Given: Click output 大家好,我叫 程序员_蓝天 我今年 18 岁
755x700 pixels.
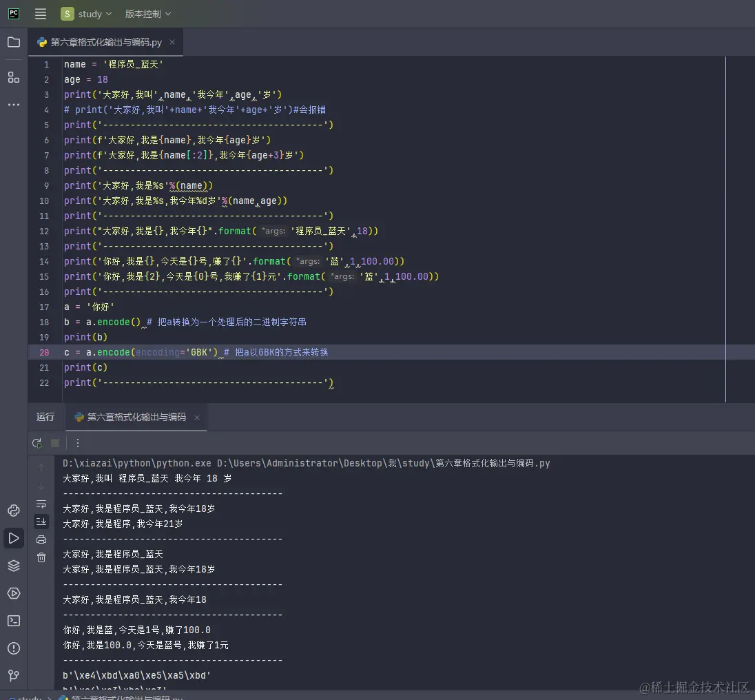Looking at the screenshot, I should 147,479.
